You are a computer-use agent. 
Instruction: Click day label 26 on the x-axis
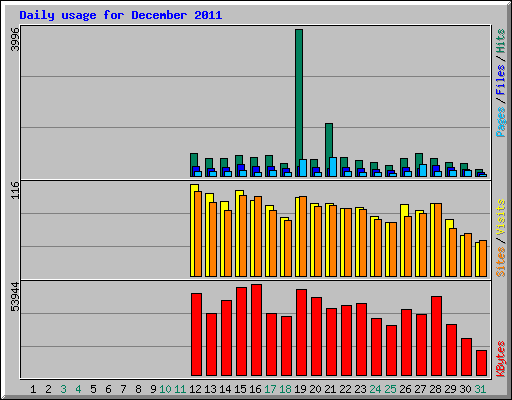(405, 389)
